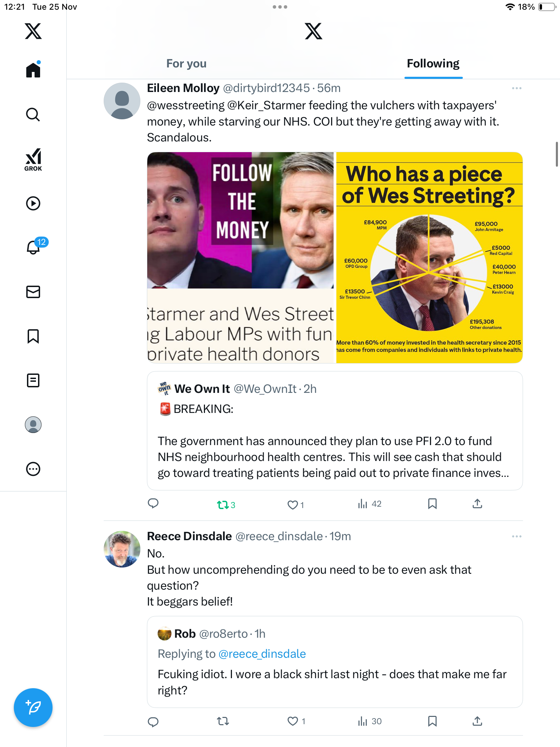This screenshot has width=560, height=747.
Task: Open the Notifications bell
Action: pyautogui.click(x=33, y=247)
